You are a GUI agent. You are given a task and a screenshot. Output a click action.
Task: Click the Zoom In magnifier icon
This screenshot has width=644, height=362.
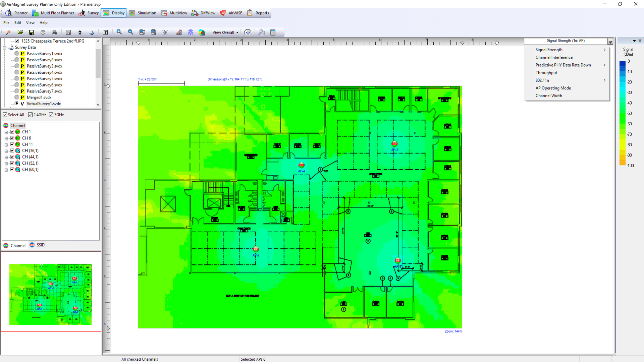(x=119, y=32)
